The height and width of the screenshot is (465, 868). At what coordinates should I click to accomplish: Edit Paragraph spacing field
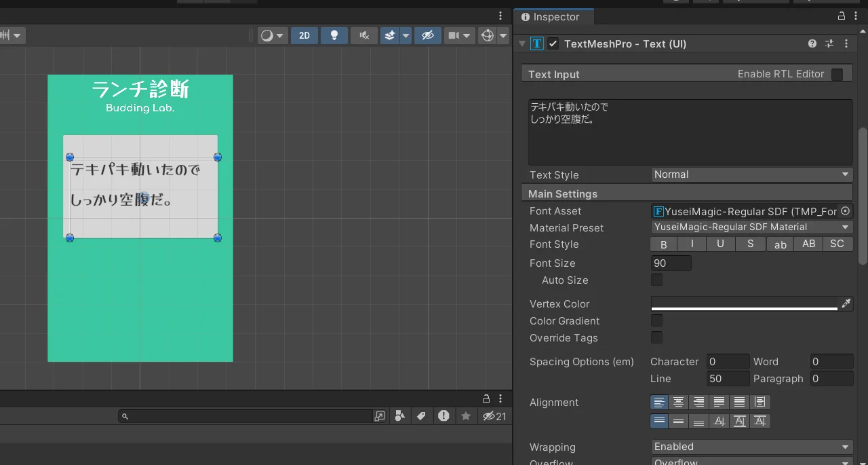[831, 379]
